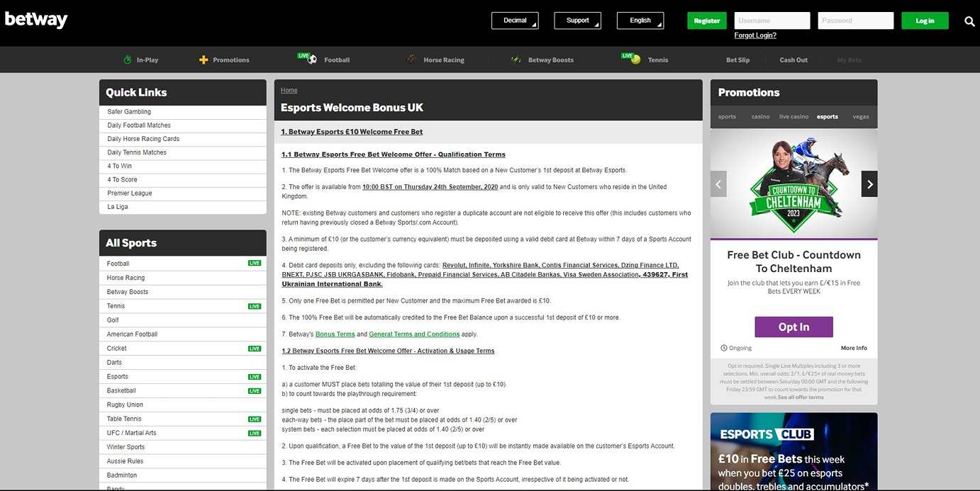
Task: Select Rugby Union in All Sports list
Action: (x=183, y=405)
